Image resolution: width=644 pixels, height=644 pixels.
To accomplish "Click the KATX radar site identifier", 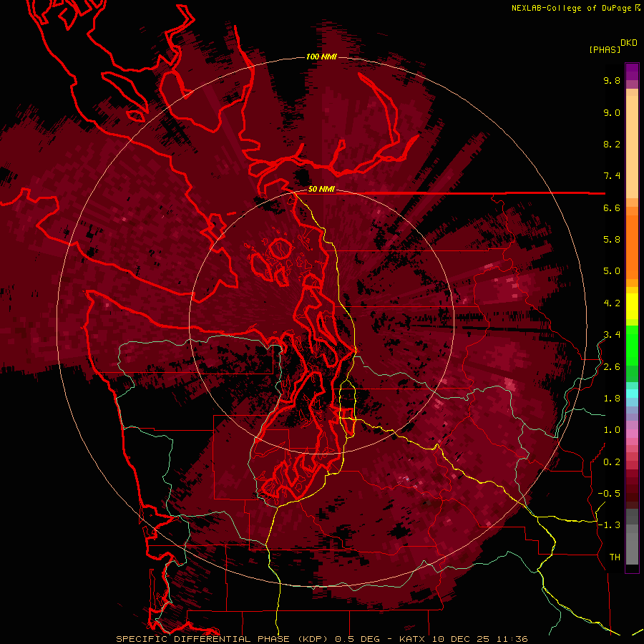I will (x=413, y=639).
